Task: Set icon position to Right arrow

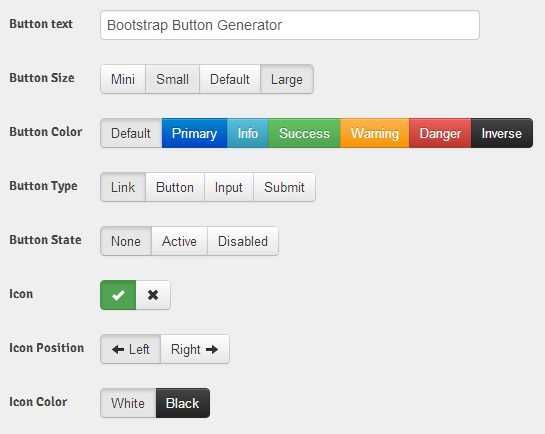Action: pyautogui.click(x=195, y=349)
